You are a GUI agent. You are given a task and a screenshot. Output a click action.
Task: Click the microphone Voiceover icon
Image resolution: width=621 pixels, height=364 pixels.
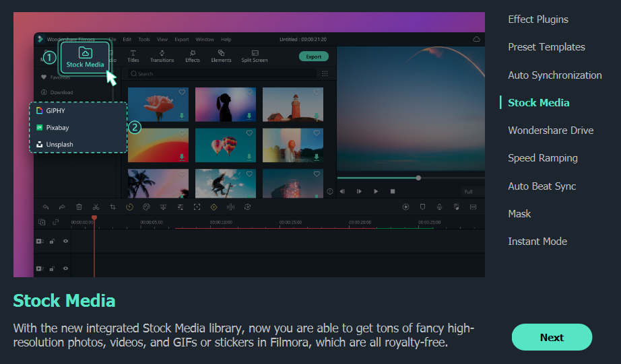click(439, 207)
